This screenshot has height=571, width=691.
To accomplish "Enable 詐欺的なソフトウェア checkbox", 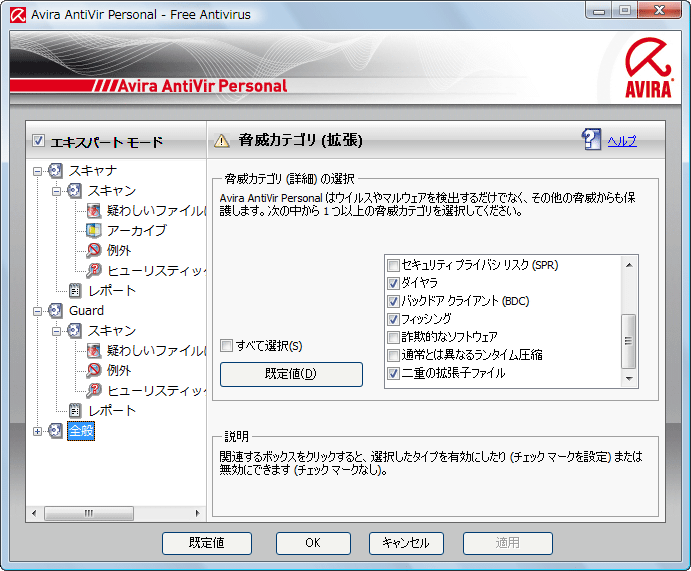I will [x=393, y=337].
